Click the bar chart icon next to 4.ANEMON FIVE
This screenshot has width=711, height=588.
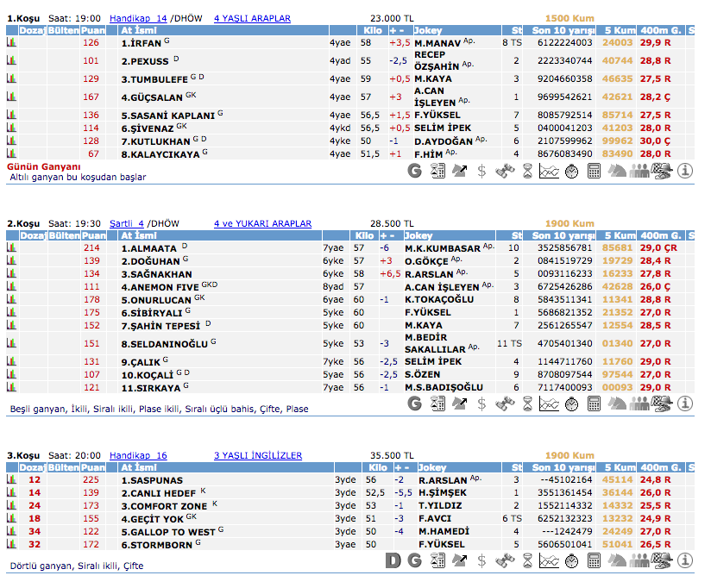pos(12,286)
